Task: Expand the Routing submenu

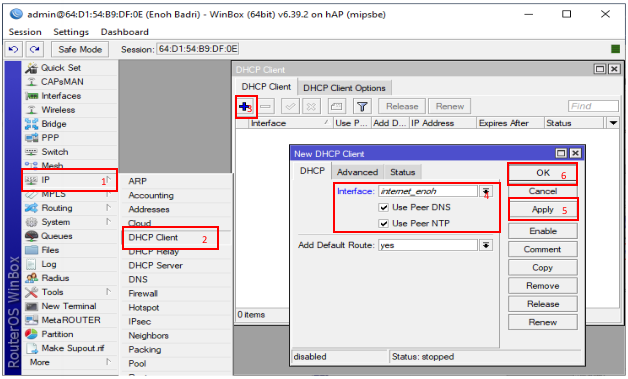Action: tap(109, 208)
